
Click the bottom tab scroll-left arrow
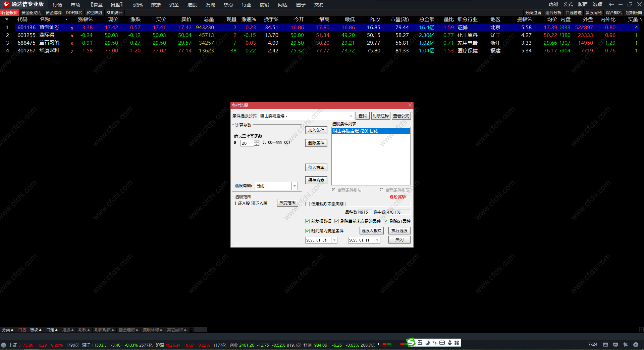[x=192, y=330]
